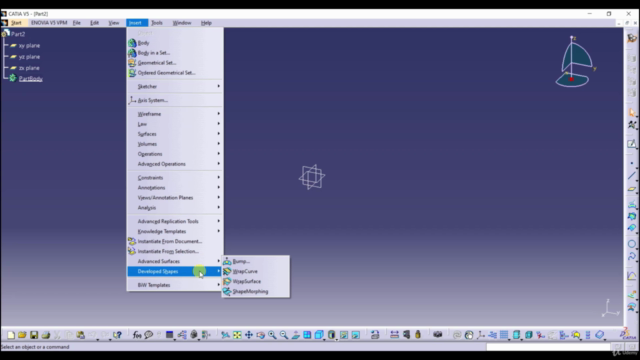Select Instantiate From Document... entry
Screen dimensions: 640x360
[x=175, y=241]
